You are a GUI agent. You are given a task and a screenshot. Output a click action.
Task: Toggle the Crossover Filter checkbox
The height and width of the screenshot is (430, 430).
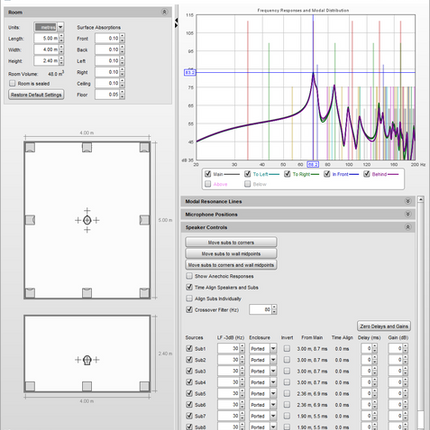pyautogui.click(x=189, y=310)
